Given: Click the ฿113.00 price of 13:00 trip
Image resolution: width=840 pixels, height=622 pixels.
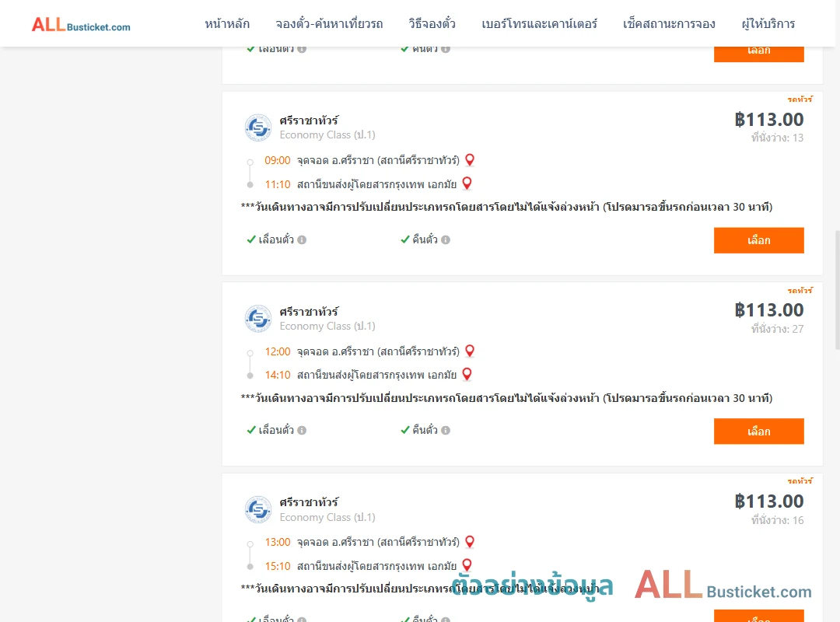Looking at the screenshot, I should point(768,501).
